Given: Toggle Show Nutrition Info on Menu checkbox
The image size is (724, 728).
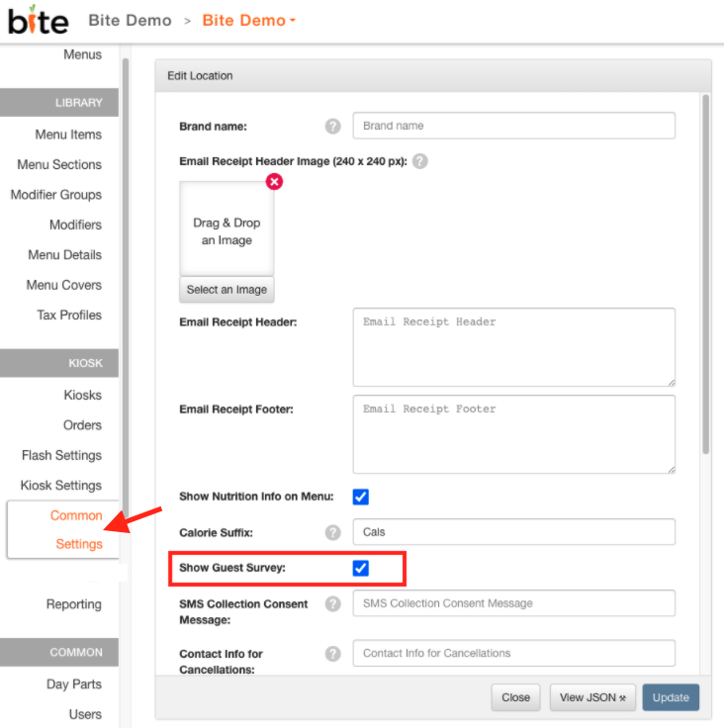Looking at the screenshot, I should 360,497.
